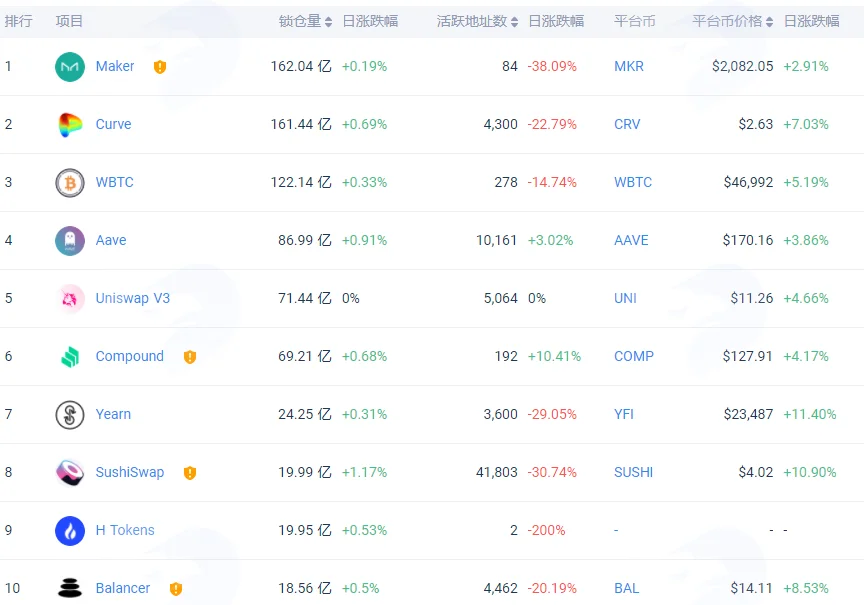Sort by 活跃地址数 column arrows

click(514, 22)
